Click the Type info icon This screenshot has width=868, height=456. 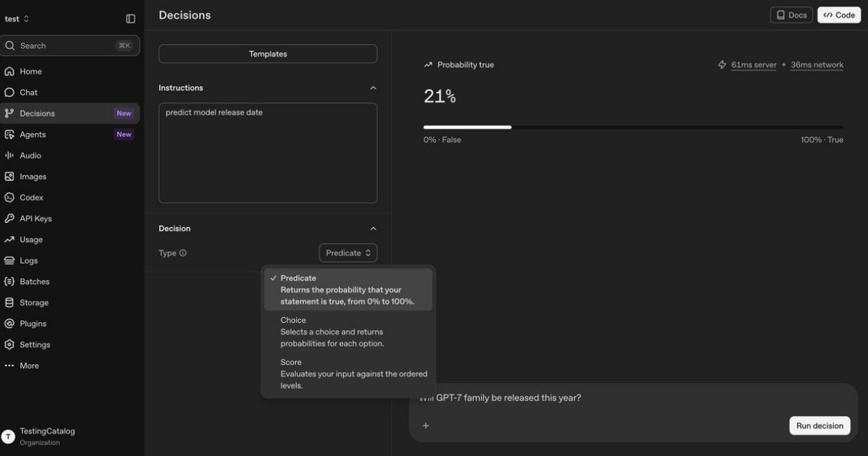pyautogui.click(x=183, y=253)
